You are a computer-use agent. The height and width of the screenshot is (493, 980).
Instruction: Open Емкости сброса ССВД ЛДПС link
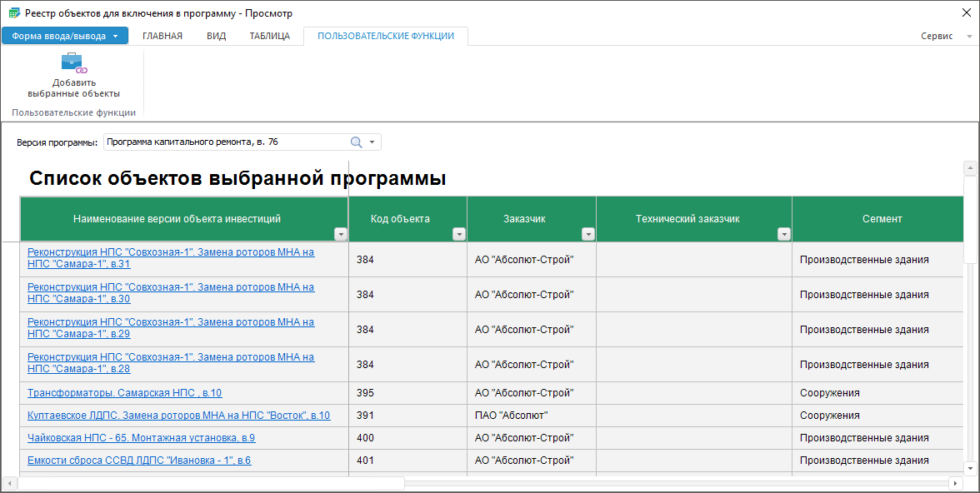click(x=139, y=461)
